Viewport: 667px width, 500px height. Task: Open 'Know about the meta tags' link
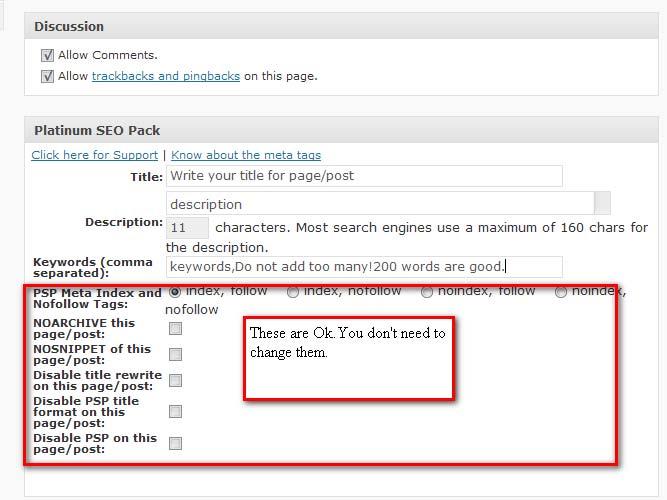point(246,155)
